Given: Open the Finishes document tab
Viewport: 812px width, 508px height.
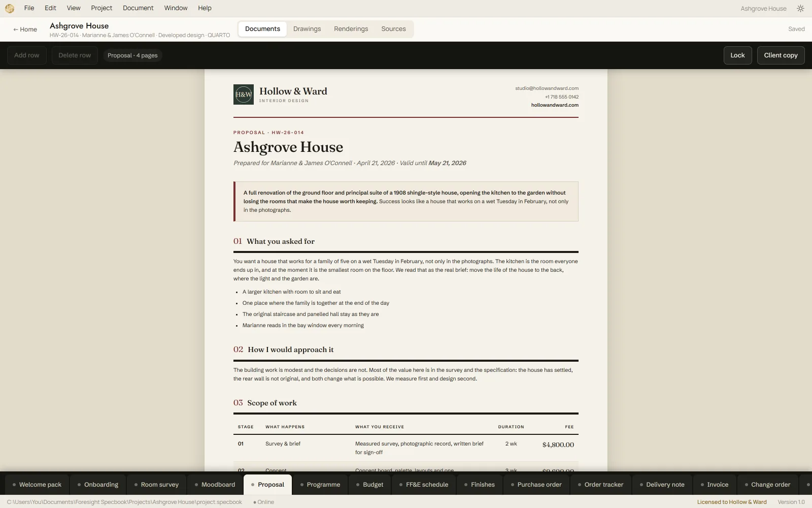Looking at the screenshot, I should coord(480,485).
